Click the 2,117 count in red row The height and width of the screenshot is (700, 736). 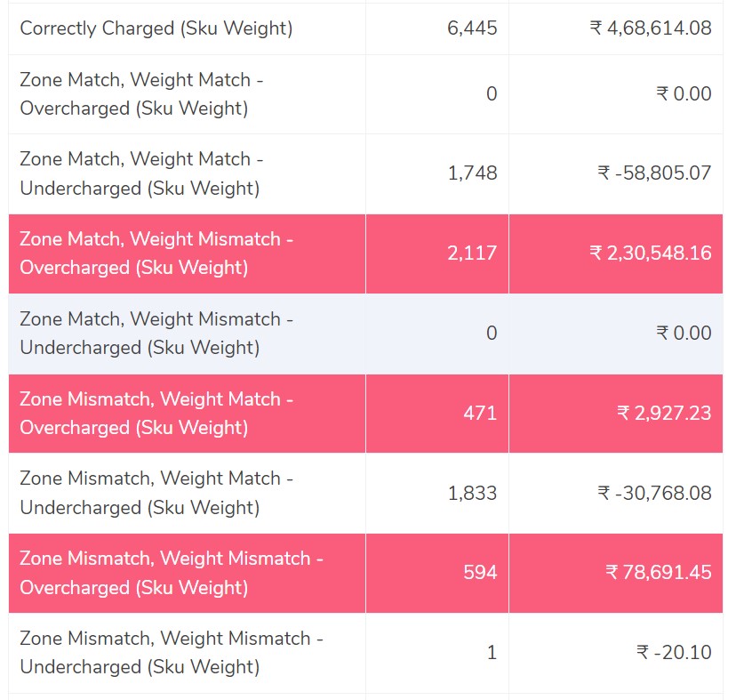click(x=472, y=253)
